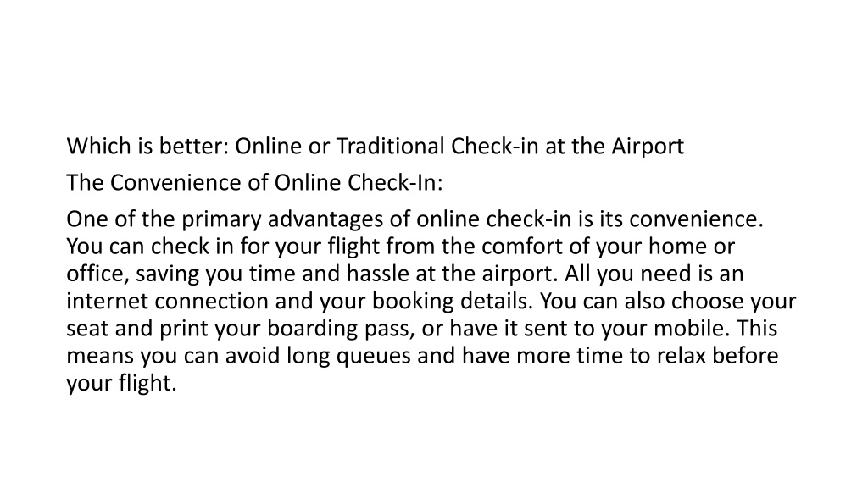This screenshot has width=868, height=488.
Task: Click the word "Airport" in the title
Action: pos(648,147)
